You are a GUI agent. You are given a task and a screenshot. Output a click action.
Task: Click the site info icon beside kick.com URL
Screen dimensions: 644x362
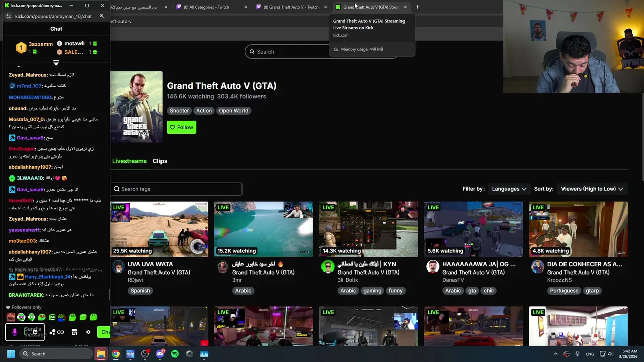click(8, 16)
